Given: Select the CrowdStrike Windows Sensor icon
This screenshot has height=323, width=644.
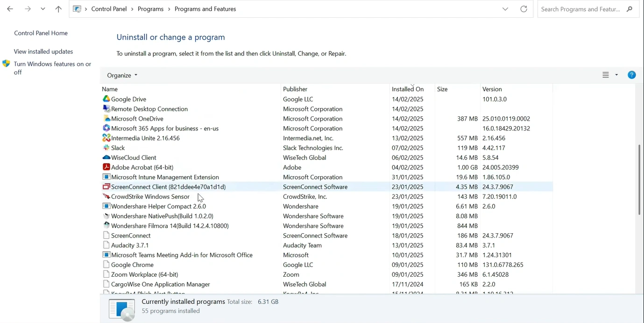Looking at the screenshot, I should [106, 197].
